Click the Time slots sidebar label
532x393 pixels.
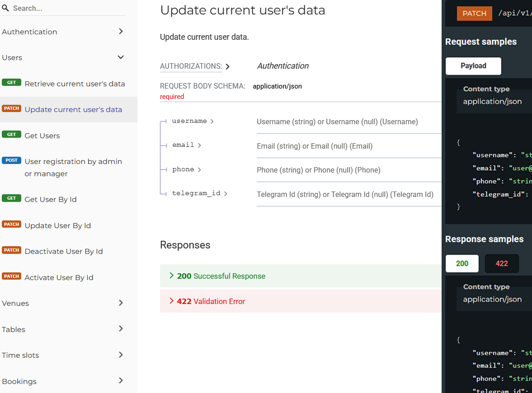pyautogui.click(x=20, y=355)
